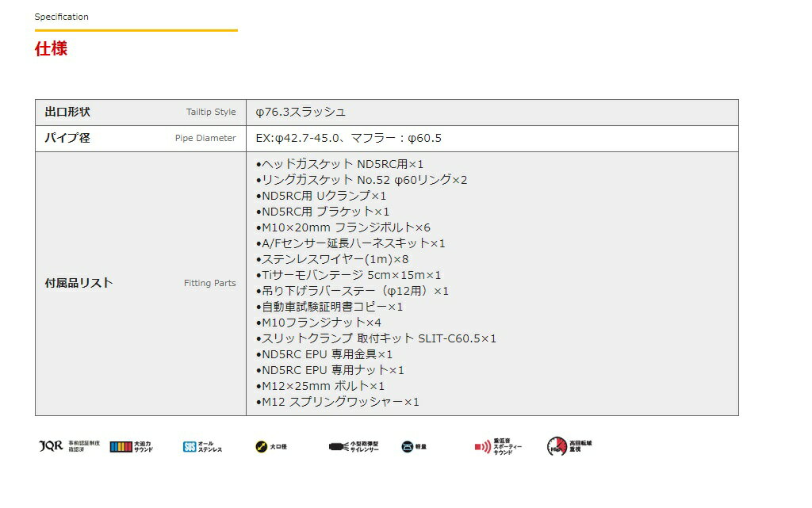This screenshot has width=812, height=508.
Task: Click the JQR certification badge icon
Action: tap(51, 446)
